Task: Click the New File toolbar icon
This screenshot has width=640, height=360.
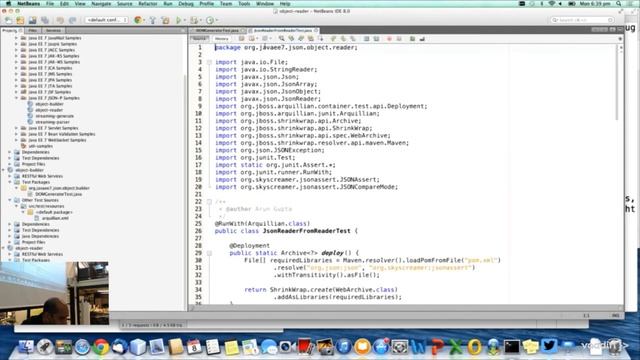Action: [x=8, y=20]
